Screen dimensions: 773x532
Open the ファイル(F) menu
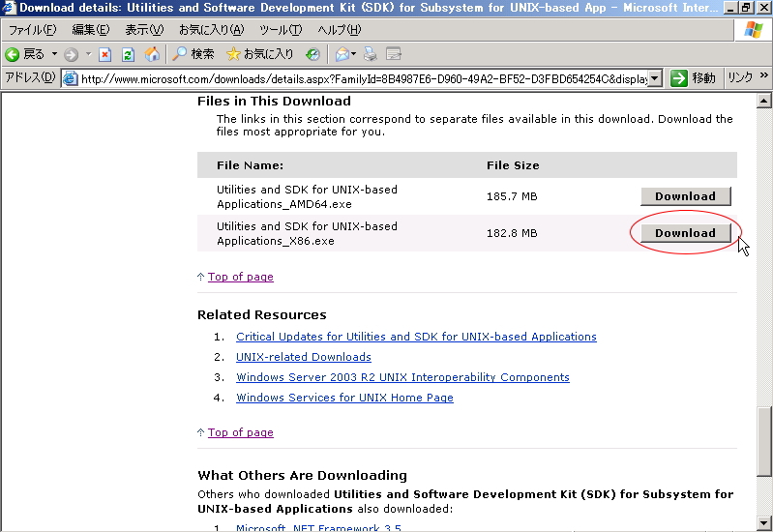(x=33, y=30)
